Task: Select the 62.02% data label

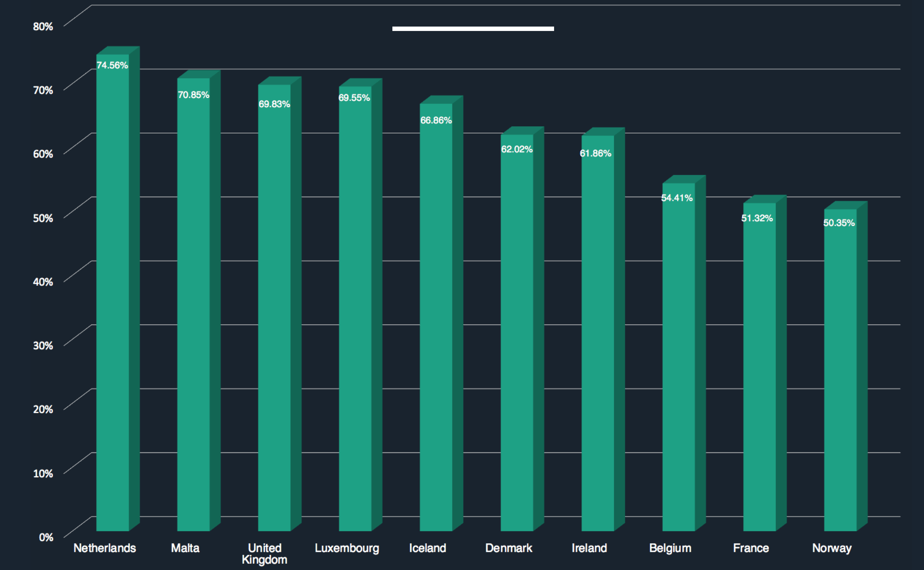Action: click(x=517, y=149)
